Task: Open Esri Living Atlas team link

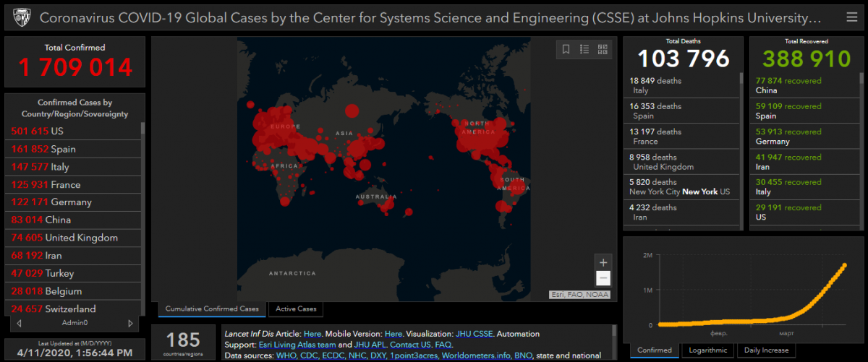Action: click(297, 345)
